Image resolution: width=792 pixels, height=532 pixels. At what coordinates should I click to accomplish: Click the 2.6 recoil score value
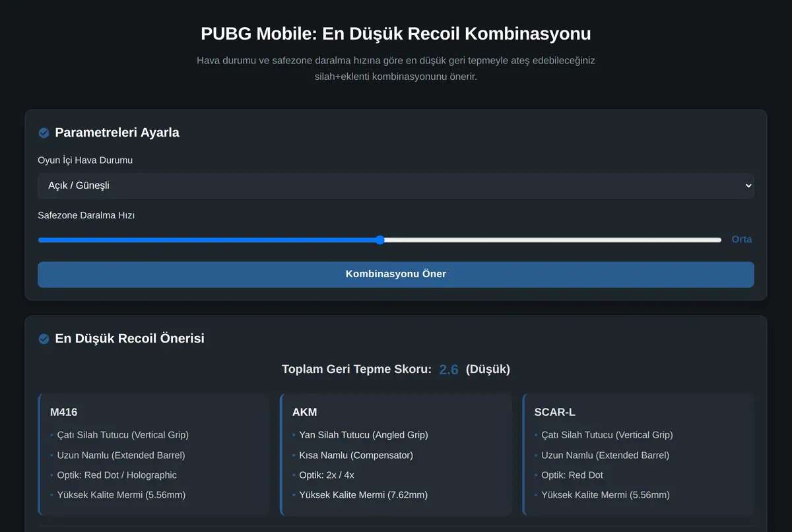point(449,370)
